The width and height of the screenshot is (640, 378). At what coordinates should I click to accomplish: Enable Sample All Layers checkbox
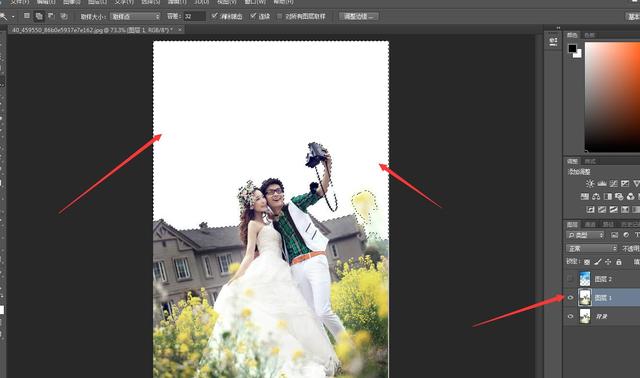[280, 16]
